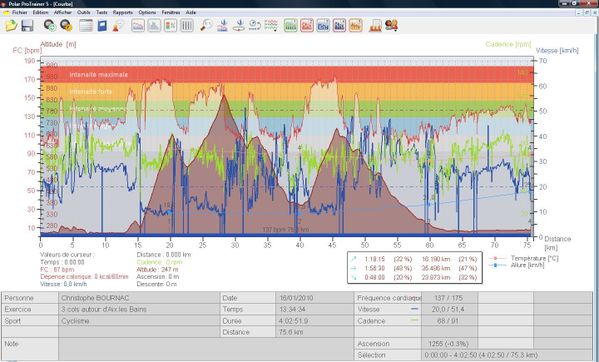Click the watch icon with yellow badge
Image resolution: width=599 pixels, height=362 pixels.
[66, 26]
